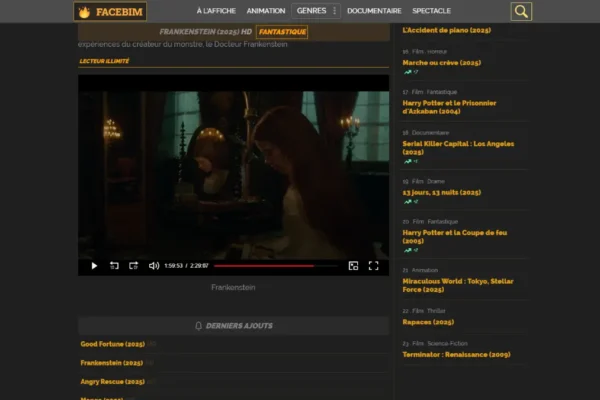The width and height of the screenshot is (600, 400).
Task: Toggle picture-in-picture mode
Action: tap(353, 266)
